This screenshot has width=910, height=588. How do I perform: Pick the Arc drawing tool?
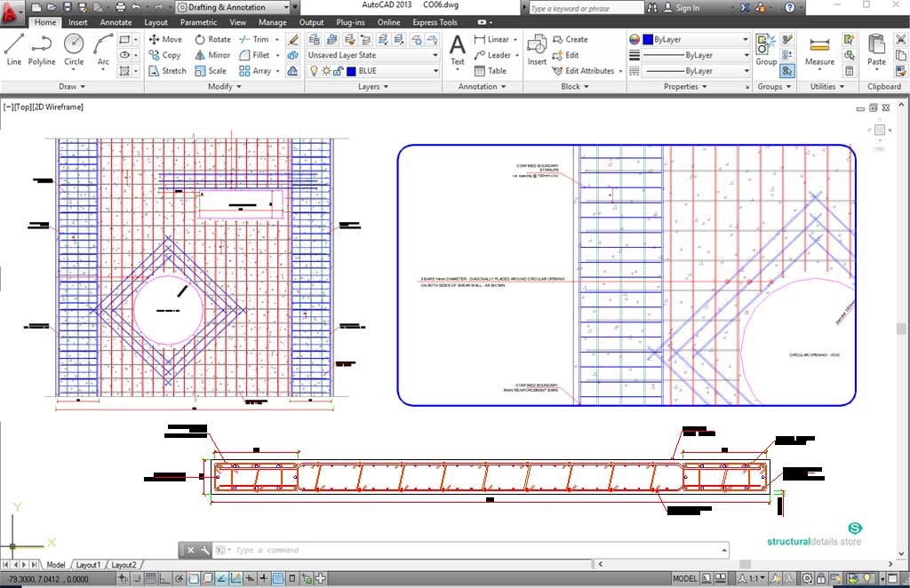point(103,48)
